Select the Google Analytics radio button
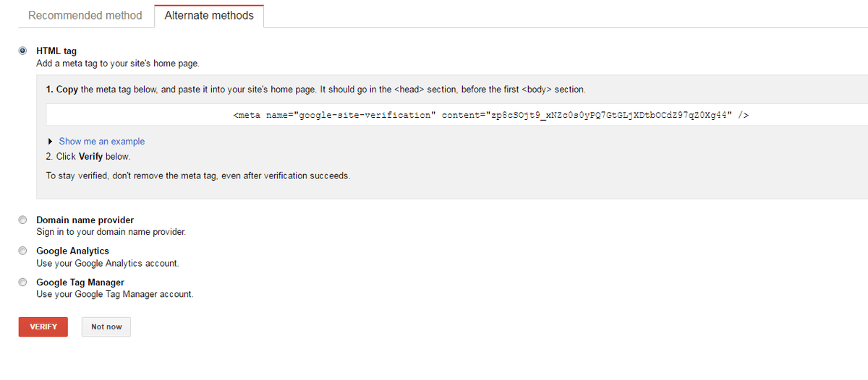 [x=23, y=251]
